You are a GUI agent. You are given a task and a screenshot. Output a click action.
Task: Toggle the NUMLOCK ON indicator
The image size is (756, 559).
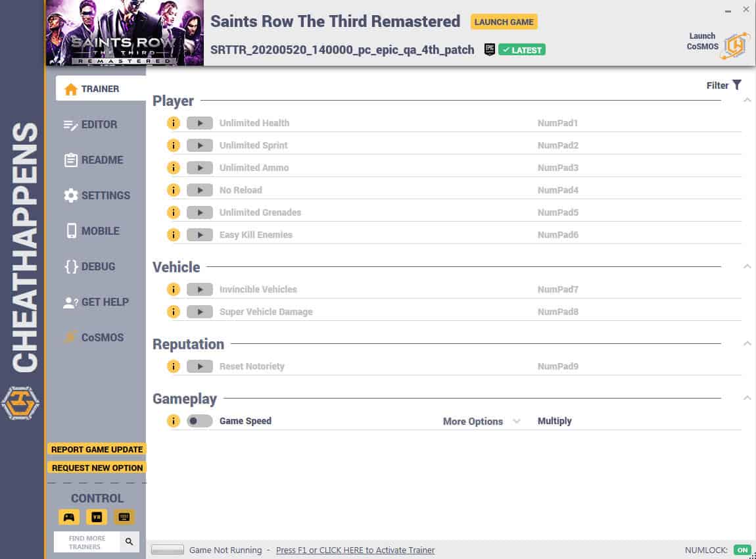click(x=742, y=550)
